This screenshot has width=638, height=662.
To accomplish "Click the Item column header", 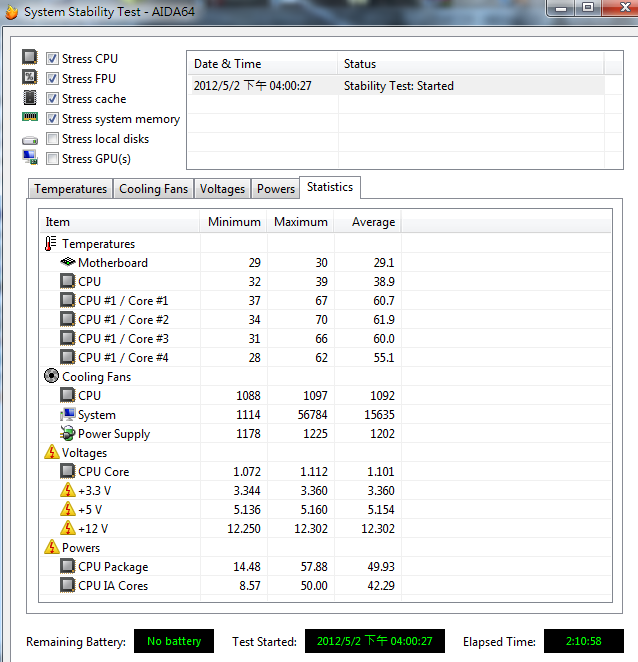I will pos(119,222).
